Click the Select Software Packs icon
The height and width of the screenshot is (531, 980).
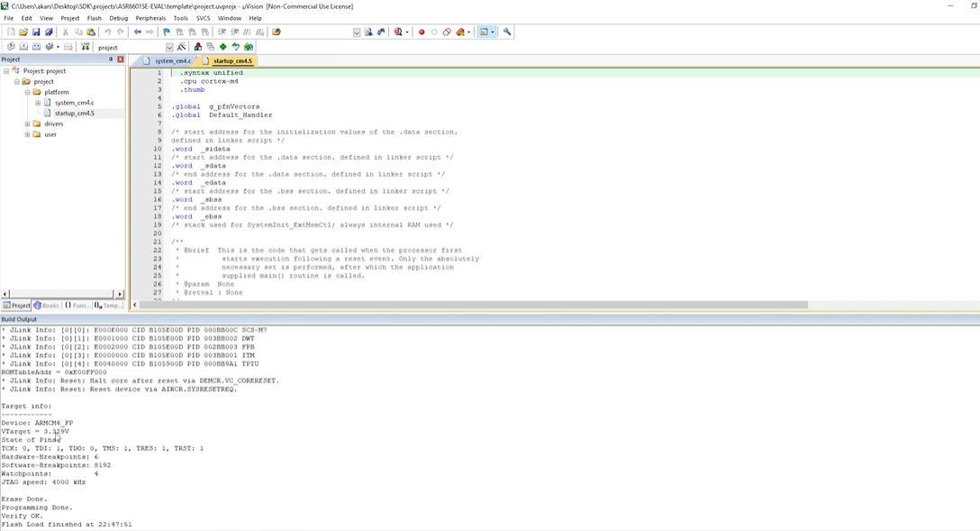(236, 47)
